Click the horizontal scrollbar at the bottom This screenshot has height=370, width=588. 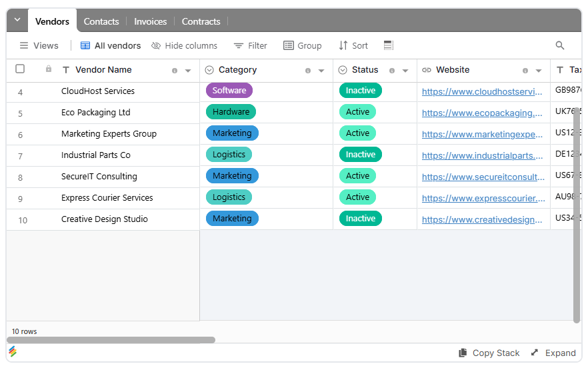(x=111, y=340)
